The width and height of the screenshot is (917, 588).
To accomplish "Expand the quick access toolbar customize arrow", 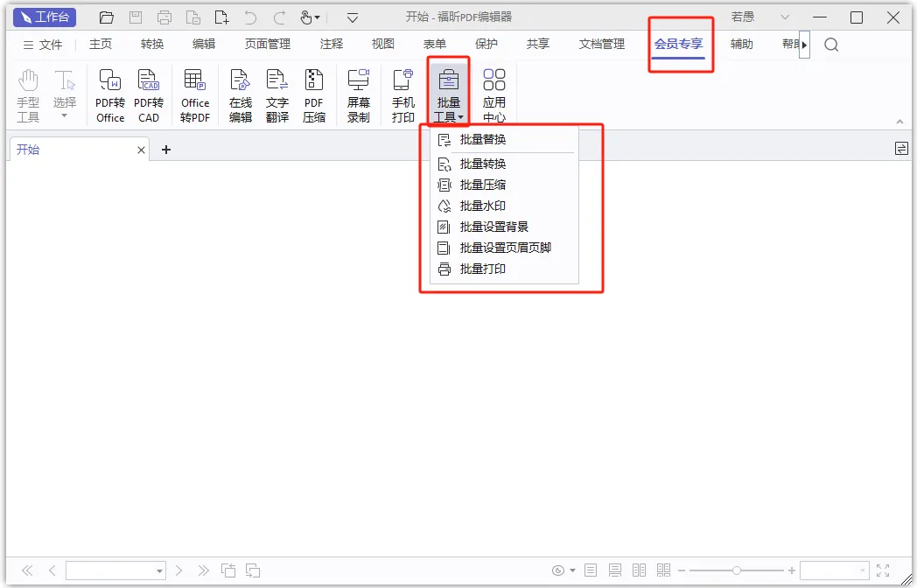I will tap(353, 17).
